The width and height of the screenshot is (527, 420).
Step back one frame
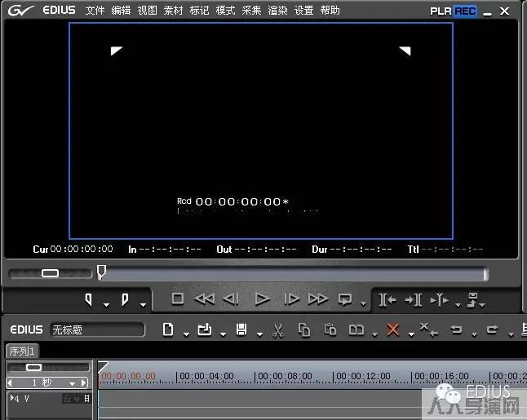pos(232,299)
